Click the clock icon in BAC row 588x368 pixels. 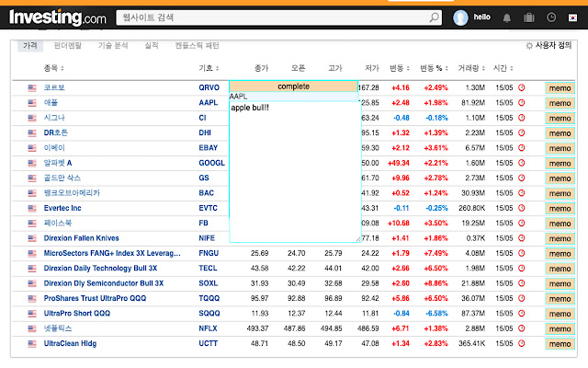point(521,192)
